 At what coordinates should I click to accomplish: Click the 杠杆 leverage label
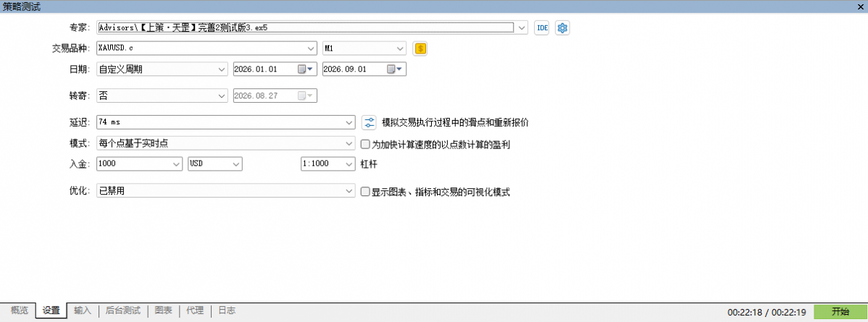[x=369, y=164]
